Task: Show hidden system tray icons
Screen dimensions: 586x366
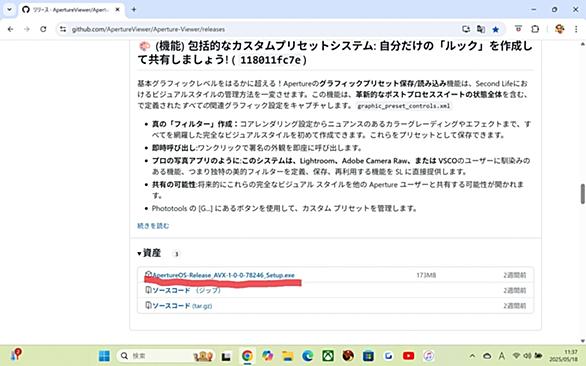Action: pos(472,356)
